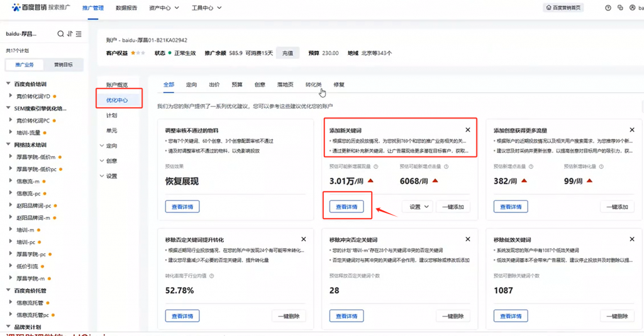
Task: Close the 移除低效关键词 card
Action: coord(632,239)
